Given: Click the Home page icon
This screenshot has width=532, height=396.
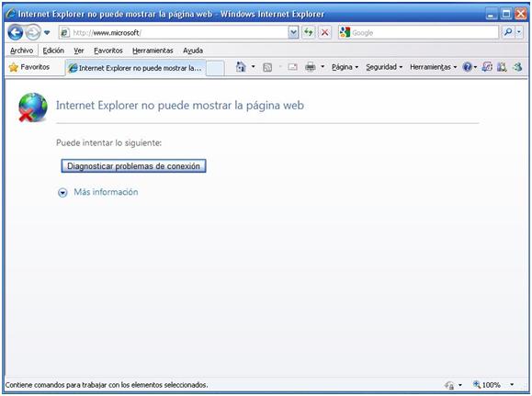Looking at the screenshot, I should tap(241, 67).
